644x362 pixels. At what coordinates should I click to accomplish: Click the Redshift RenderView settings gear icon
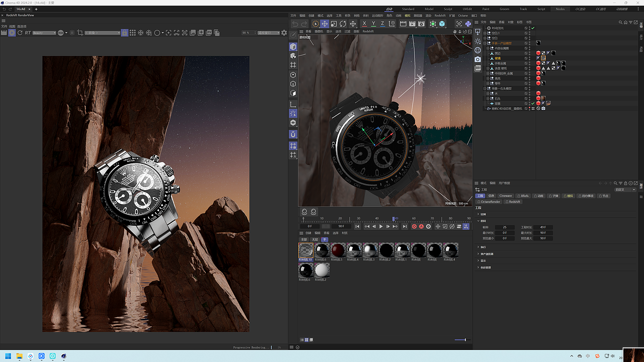284,33
